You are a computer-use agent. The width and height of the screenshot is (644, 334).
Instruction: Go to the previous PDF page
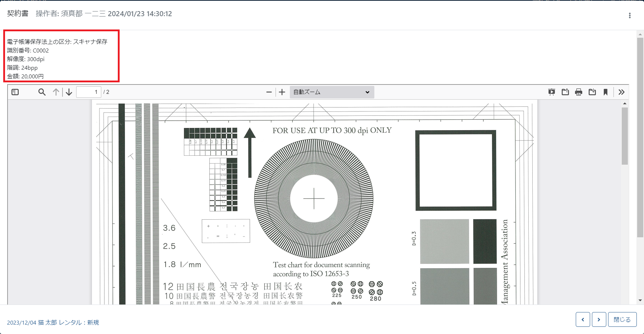56,92
